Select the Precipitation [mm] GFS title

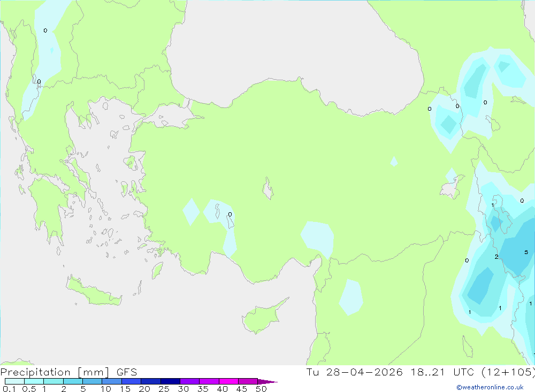(x=68, y=372)
